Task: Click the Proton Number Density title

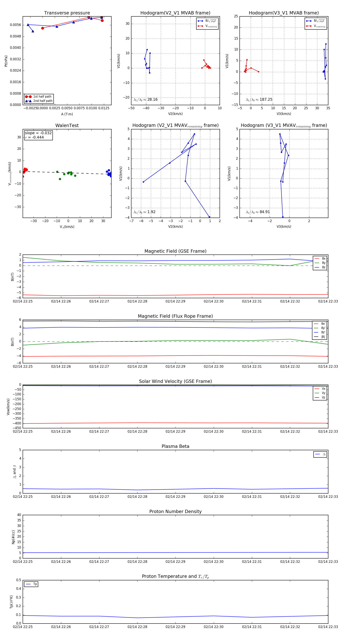Action: (175, 511)
